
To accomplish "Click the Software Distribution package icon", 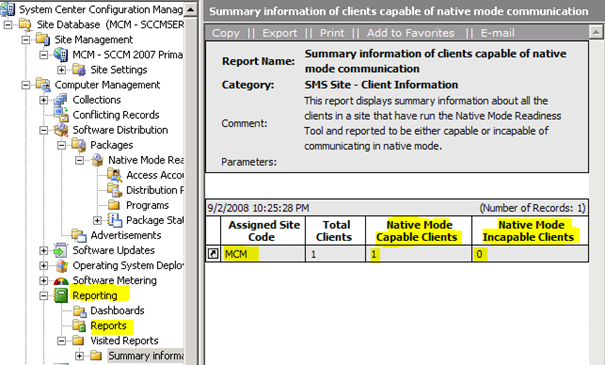I will 61,130.
